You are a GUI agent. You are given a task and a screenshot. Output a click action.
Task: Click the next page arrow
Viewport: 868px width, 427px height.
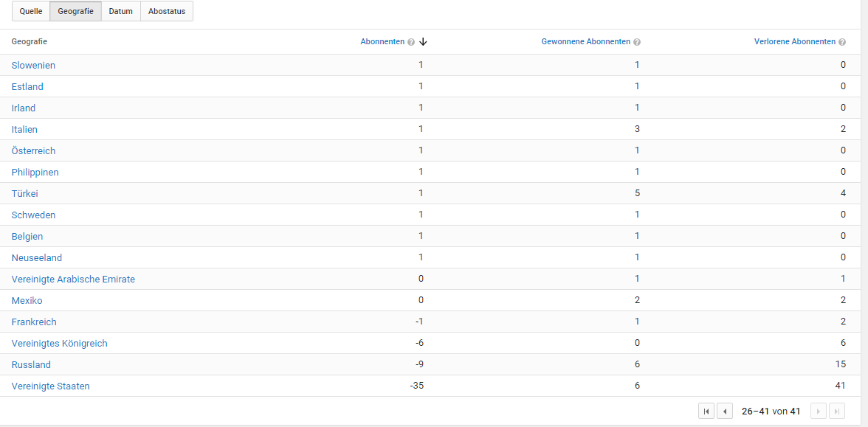point(818,412)
